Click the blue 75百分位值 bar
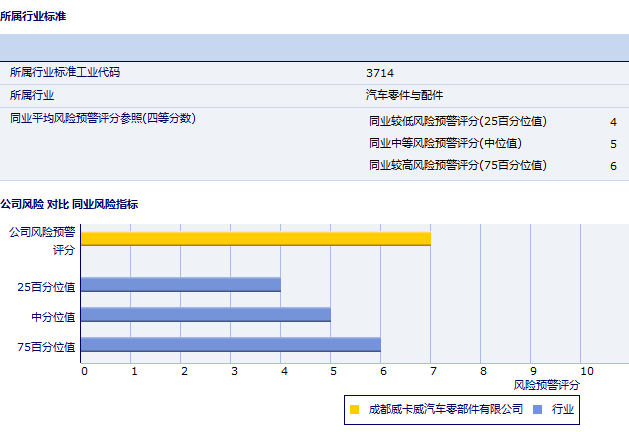629x432 pixels. click(x=230, y=345)
